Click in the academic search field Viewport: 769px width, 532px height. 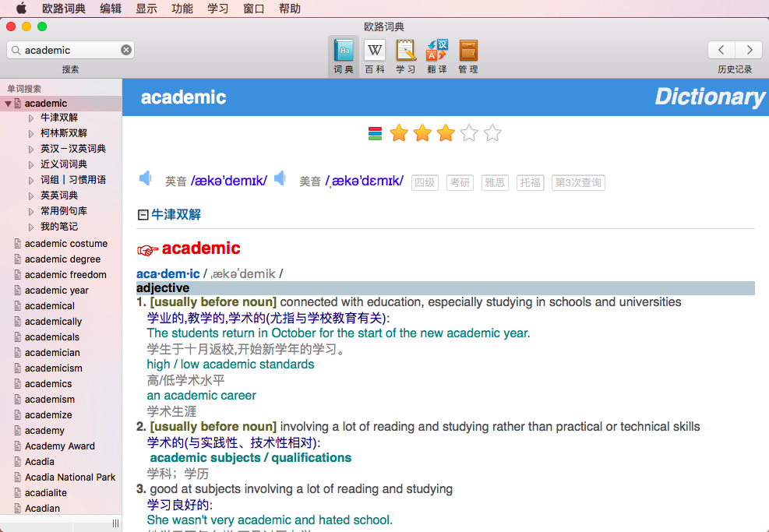(x=71, y=50)
